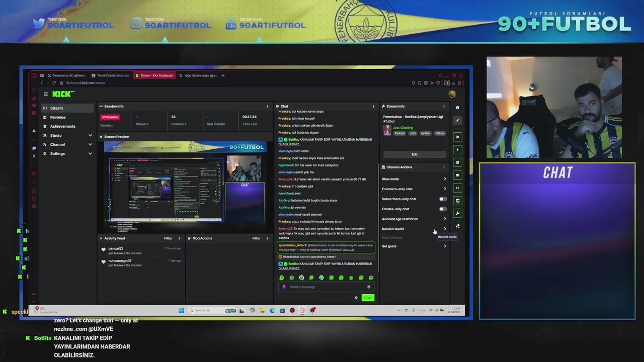Open a new browser tab with plus button
This screenshot has width=644, height=362.
[x=223, y=75]
